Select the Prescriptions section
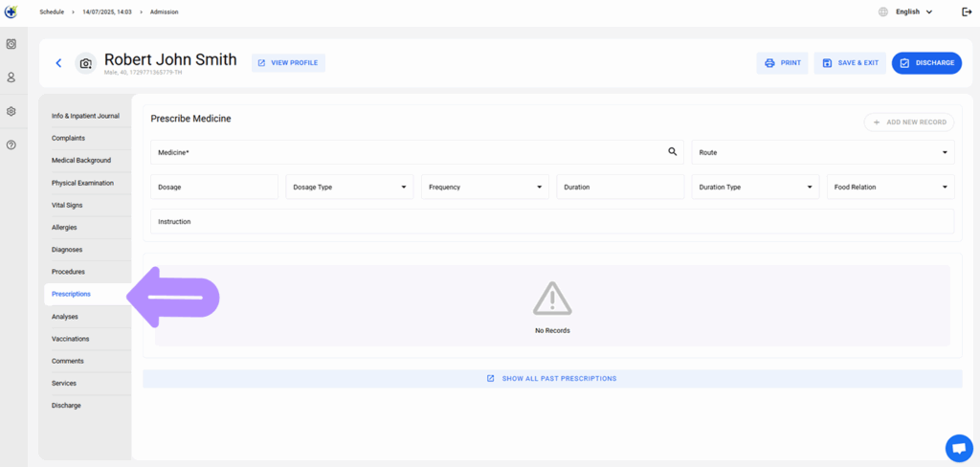 coord(87,294)
